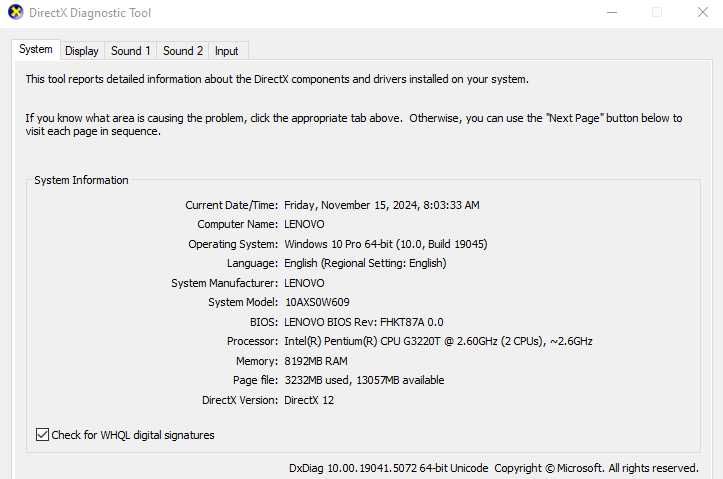Go to the Input tab
The width and height of the screenshot is (723, 479).
pos(226,51)
